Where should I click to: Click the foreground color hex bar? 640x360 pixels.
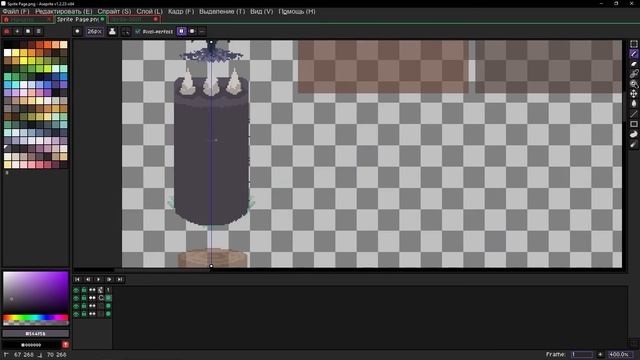pyautogui.click(x=36, y=333)
